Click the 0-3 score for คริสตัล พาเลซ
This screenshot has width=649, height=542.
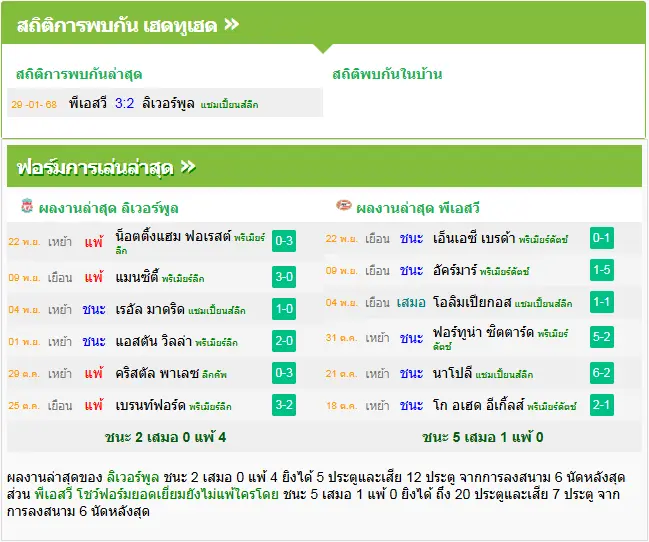click(x=284, y=373)
